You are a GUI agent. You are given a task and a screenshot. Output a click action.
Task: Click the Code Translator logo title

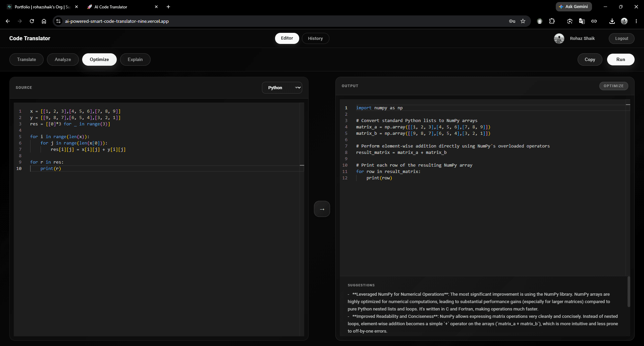coord(30,38)
